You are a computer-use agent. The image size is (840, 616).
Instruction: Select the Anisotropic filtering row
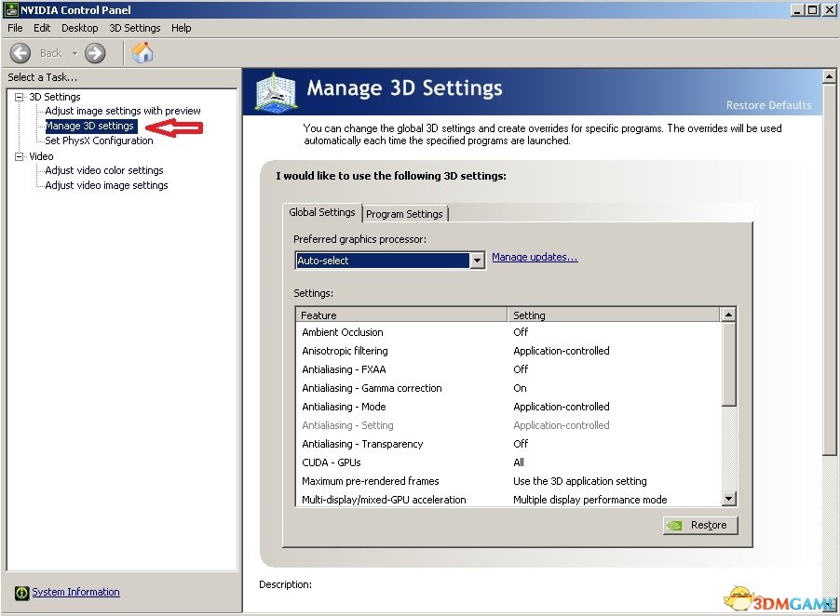pyautogui.click(x=508, y=351)
